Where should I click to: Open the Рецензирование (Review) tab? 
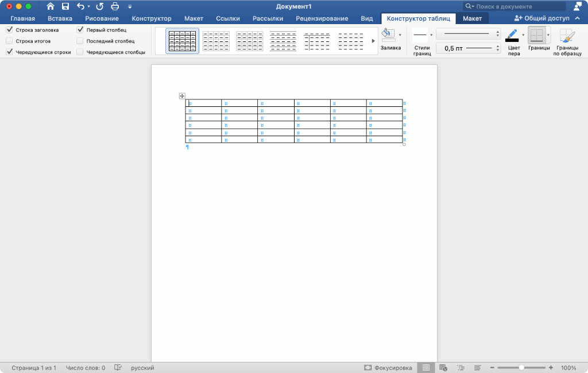(322, 18)
